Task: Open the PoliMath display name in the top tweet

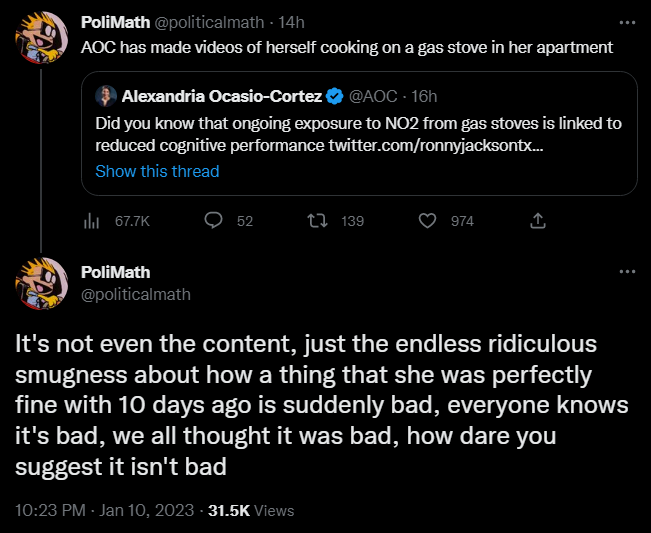Action: [115, 21]
